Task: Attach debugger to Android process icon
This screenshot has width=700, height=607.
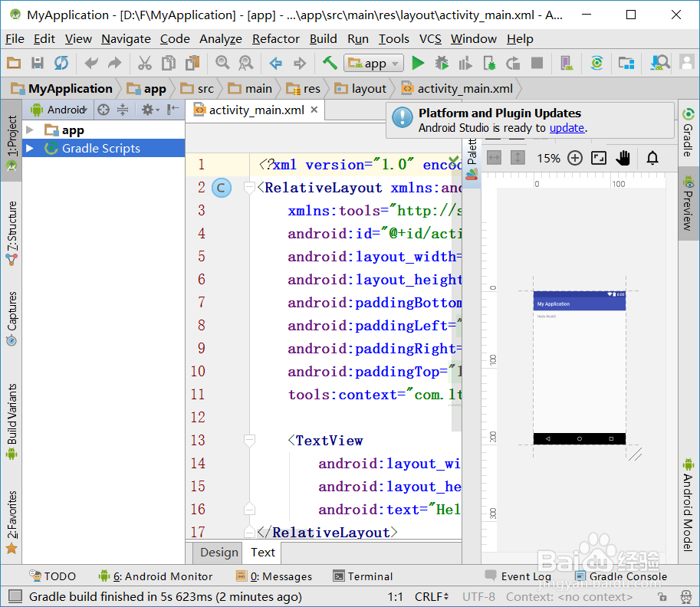Action: [x=489, y=63]
